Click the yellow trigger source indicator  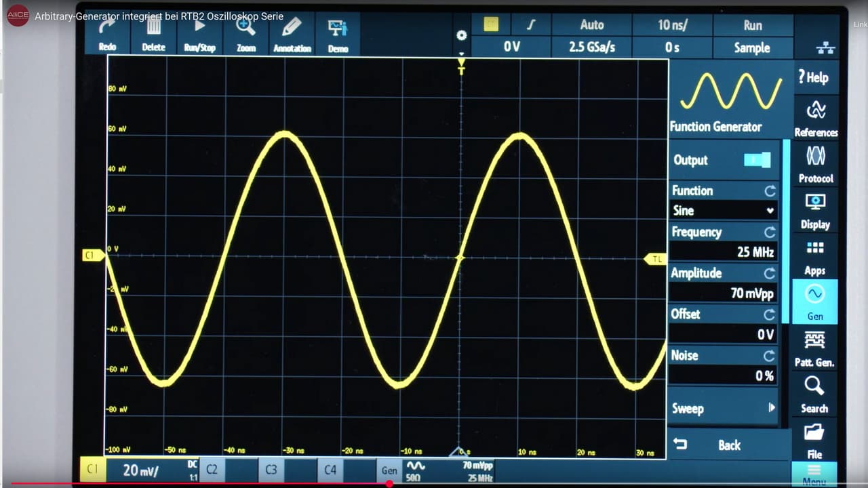pos(491,25)
